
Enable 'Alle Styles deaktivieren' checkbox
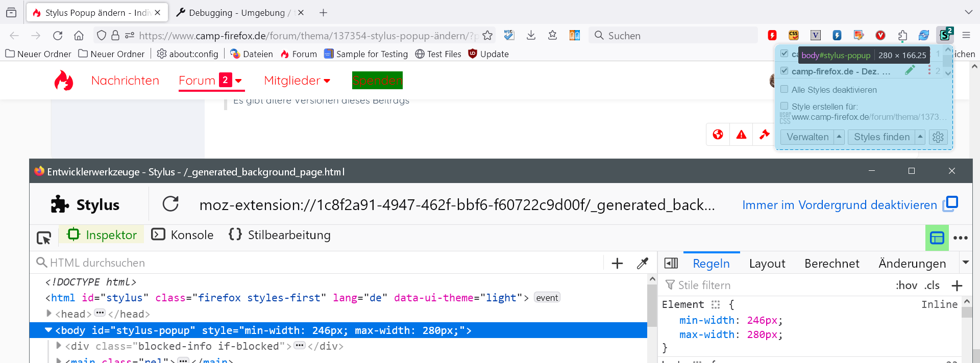pos(785,89)
